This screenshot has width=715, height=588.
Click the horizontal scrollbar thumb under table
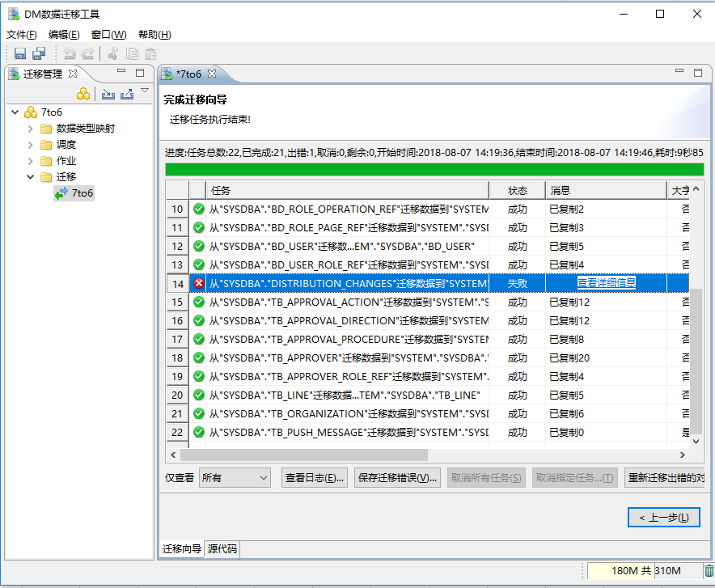pos(304,455)
